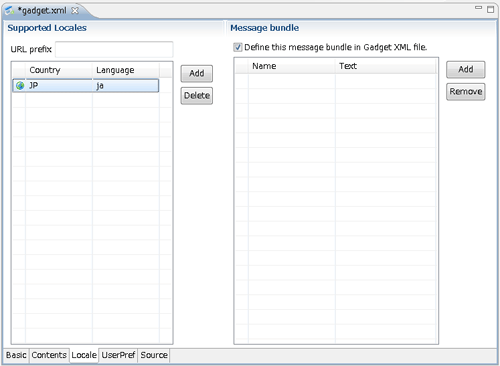The image size is (500, 366).
Task: Click the gadget.xml file icon in tab
Action: (9, 11)
